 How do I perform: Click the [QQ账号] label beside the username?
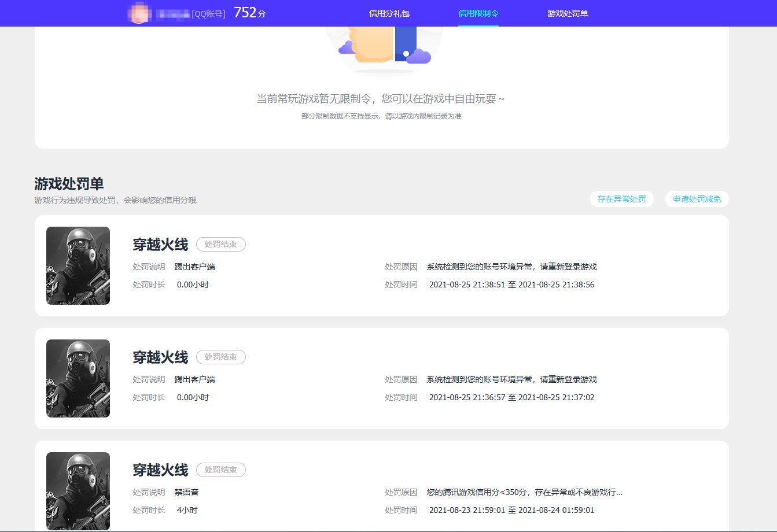208,14
